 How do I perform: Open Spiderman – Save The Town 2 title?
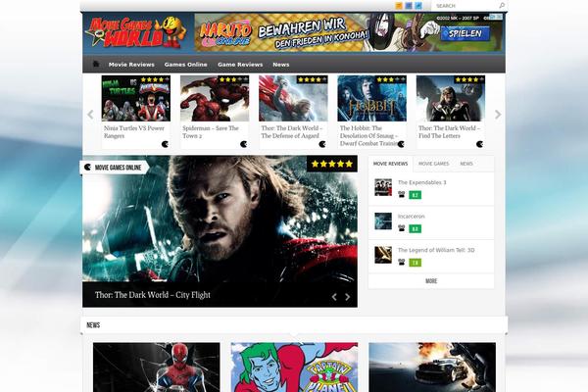click(211, 132)
